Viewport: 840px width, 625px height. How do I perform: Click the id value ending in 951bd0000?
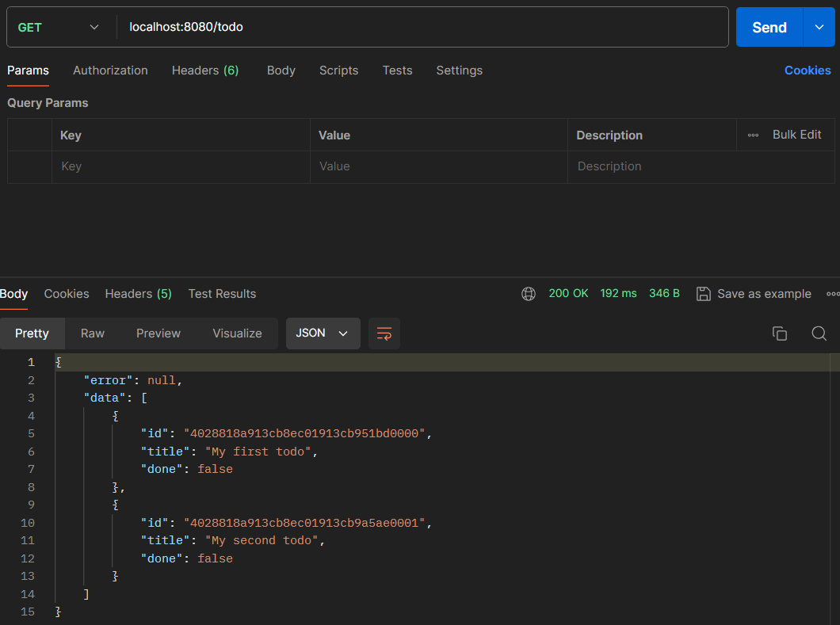(304, 433)
